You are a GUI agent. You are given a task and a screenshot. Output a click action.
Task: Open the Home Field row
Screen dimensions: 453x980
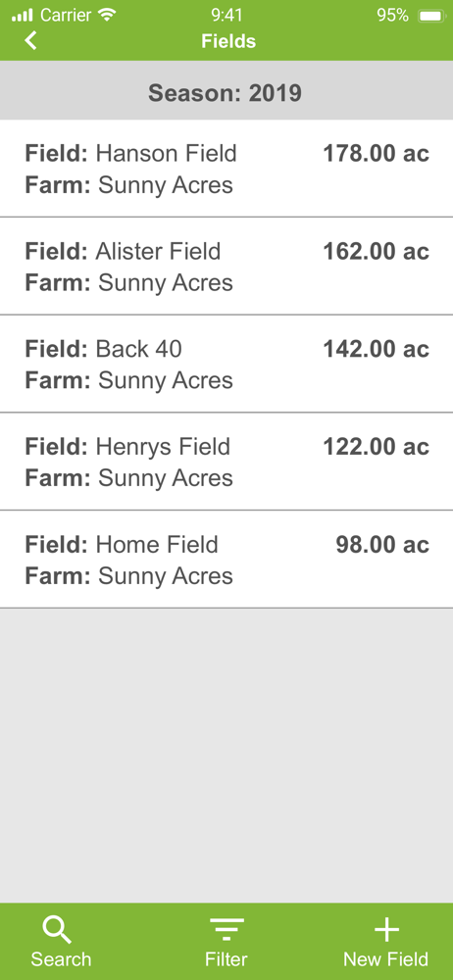tap(226, 559)
